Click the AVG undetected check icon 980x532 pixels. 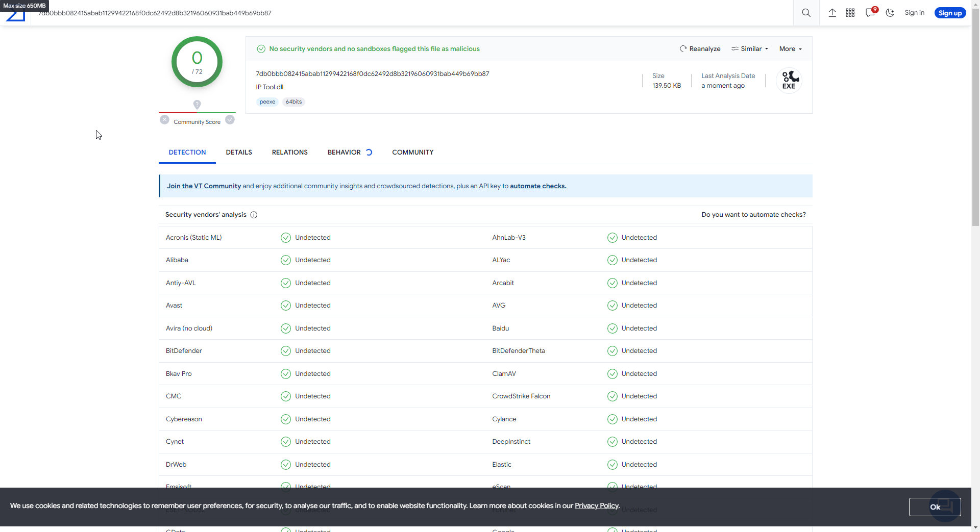(612, 306)
